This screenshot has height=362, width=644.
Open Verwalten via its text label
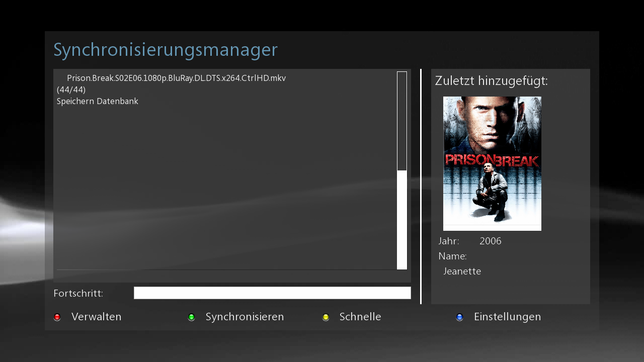point(96,317)
